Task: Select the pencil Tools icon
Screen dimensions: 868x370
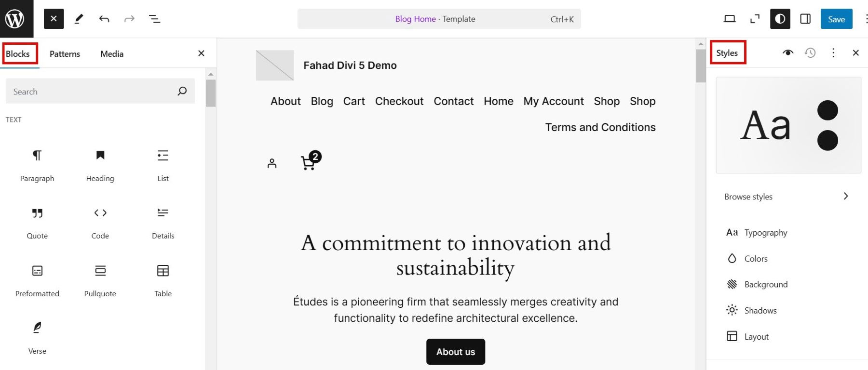Action: pyautogui.click(x=79, y=19)
